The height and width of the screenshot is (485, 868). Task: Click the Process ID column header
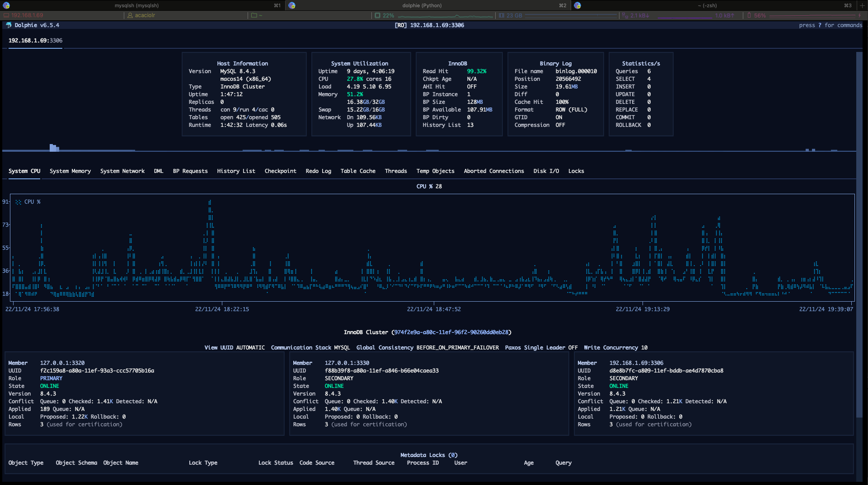coord(422,463)
